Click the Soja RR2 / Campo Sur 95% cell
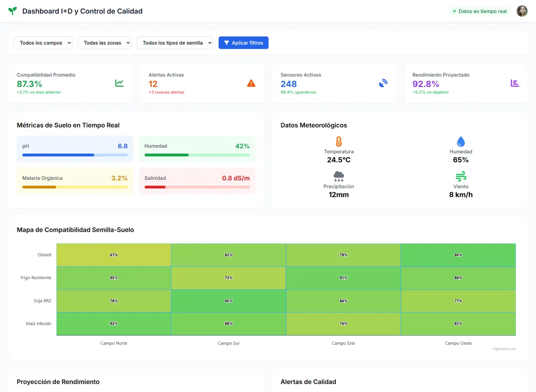The width and height of the screenshot is (536, 392). pyautogui.click(x=229, y=301)
